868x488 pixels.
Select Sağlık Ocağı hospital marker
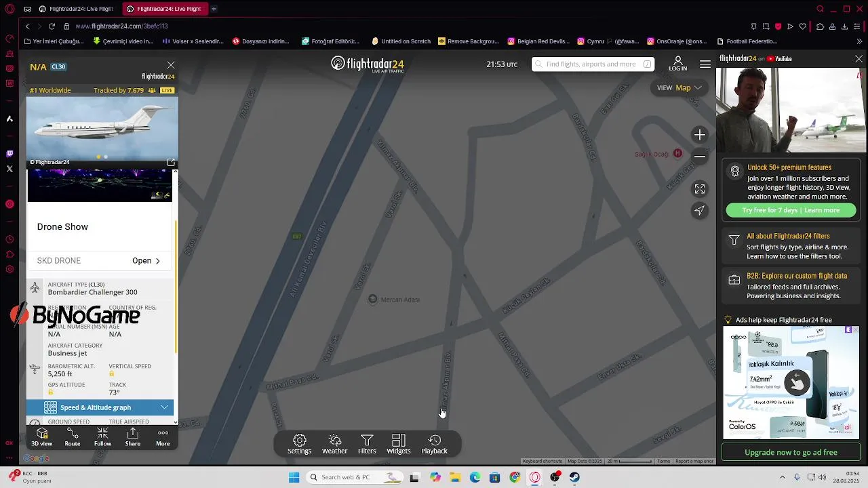coord(677,154)
